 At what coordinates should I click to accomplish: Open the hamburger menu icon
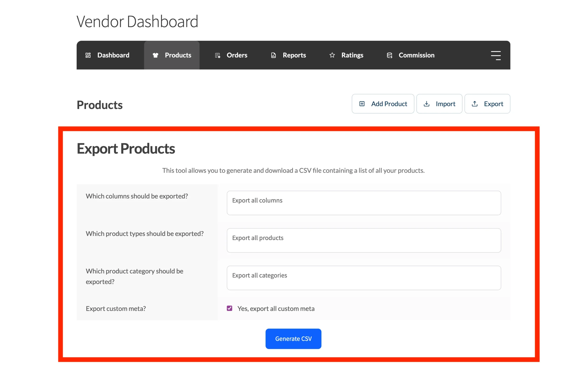(496, 55)
